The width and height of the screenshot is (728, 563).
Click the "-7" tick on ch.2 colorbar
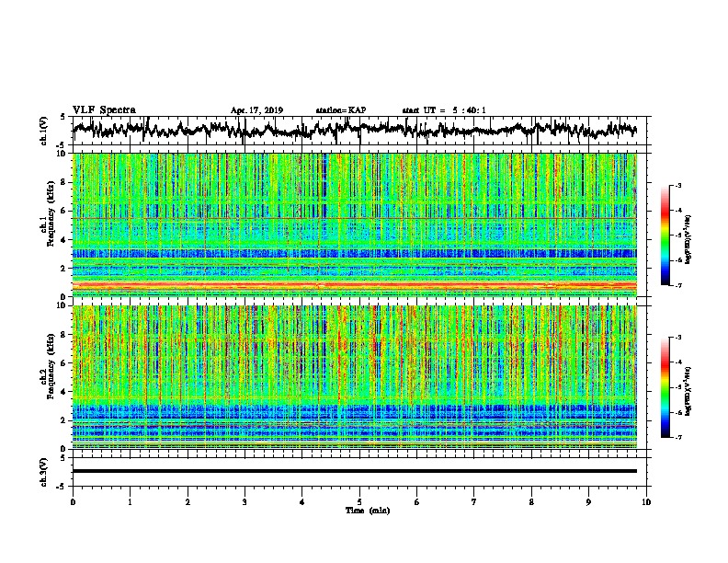coord(678,437)
